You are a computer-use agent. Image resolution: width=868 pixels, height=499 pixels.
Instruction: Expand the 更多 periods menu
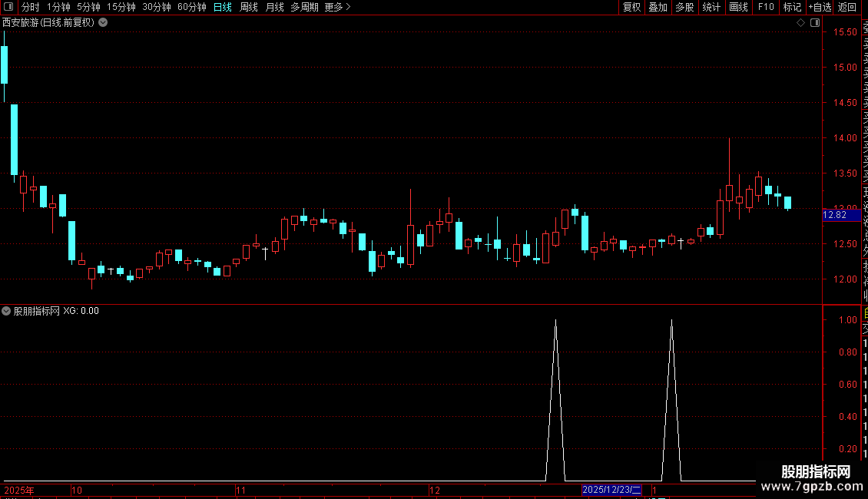click(337, 7)
